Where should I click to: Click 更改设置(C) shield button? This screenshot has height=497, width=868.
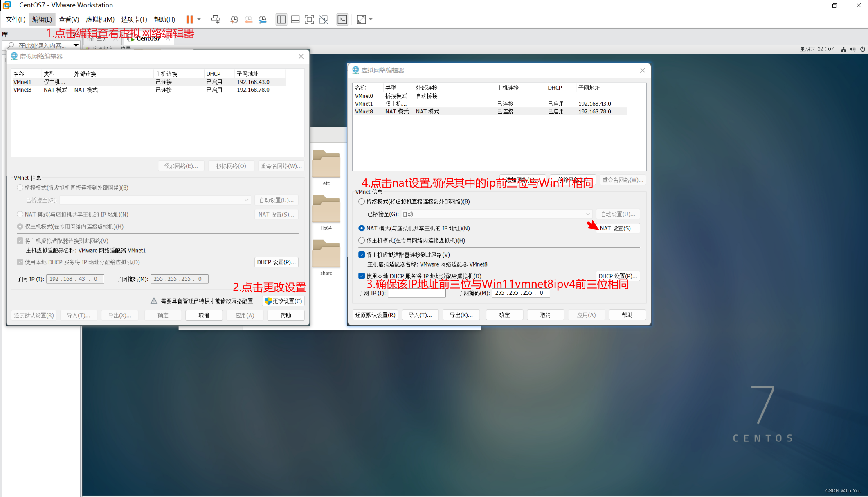click(283, 301)
